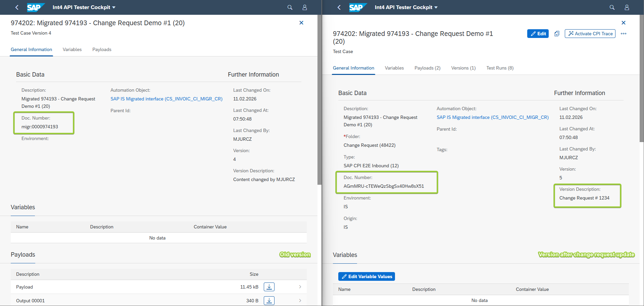This screenshot has width=644, height=306.
Task: Click Test Case Version 4 subtitle
Action: (31, 33)
